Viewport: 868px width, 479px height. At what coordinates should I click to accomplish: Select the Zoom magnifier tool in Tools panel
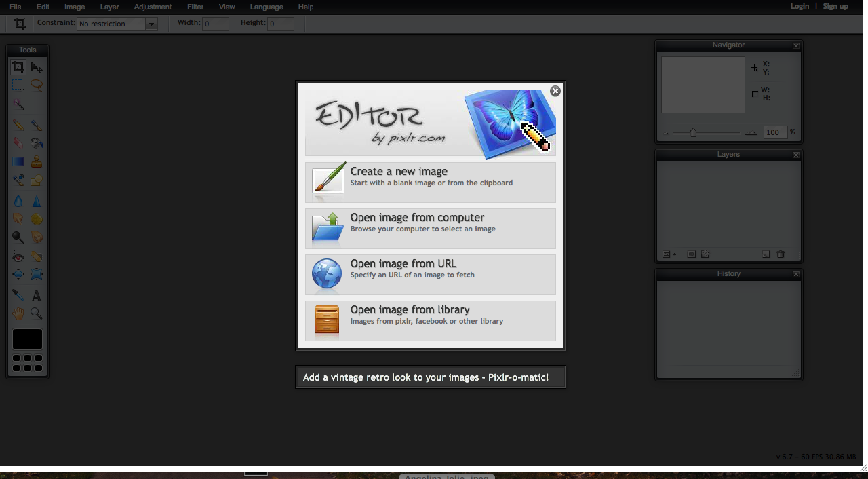[37, 313]
